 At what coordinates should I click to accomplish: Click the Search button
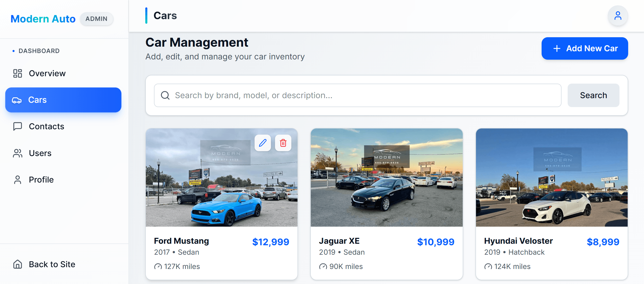(x=593, y=95)
